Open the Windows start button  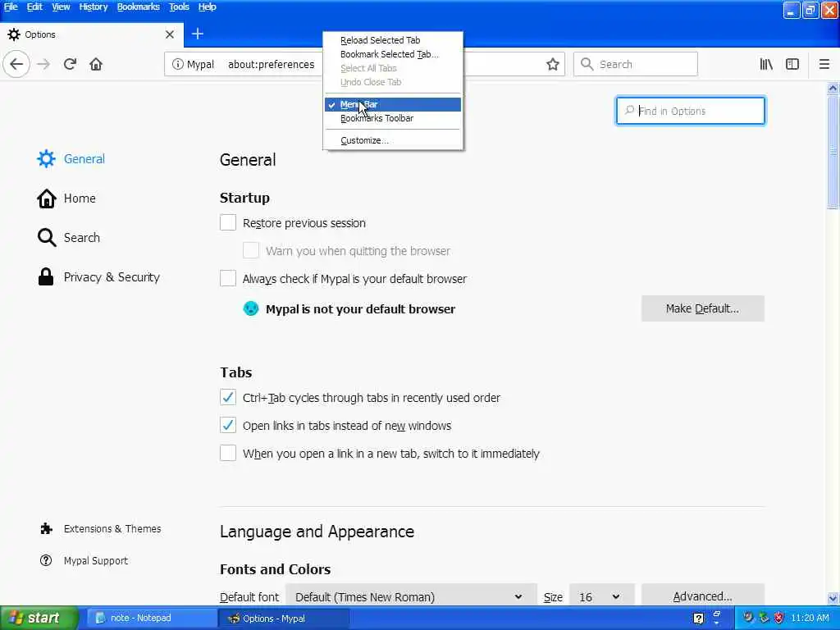(39, 619)
